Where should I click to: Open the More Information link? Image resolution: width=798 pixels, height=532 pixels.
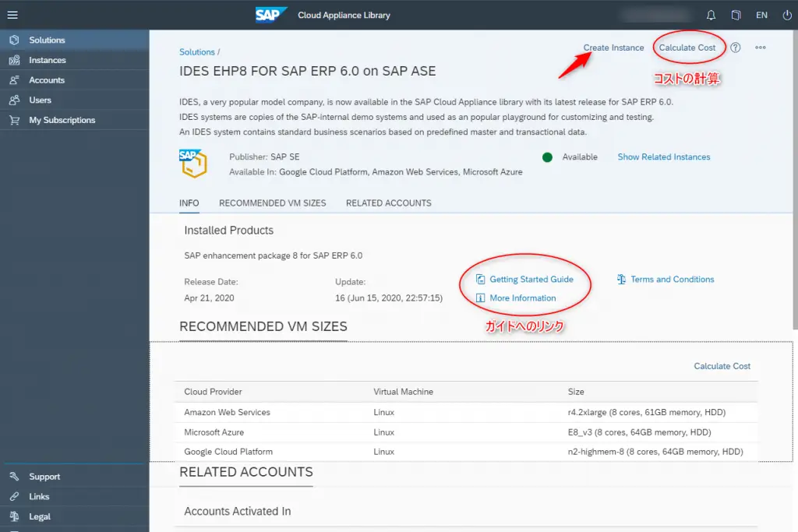(523, 298)
